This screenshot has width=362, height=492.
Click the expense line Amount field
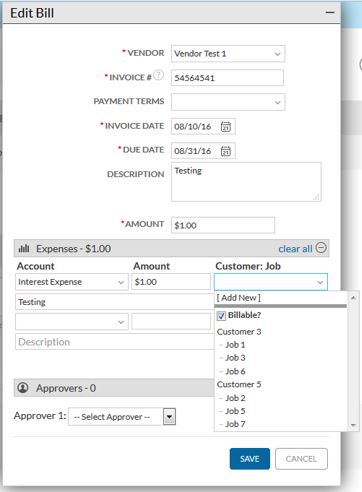[x=171, y=282]
